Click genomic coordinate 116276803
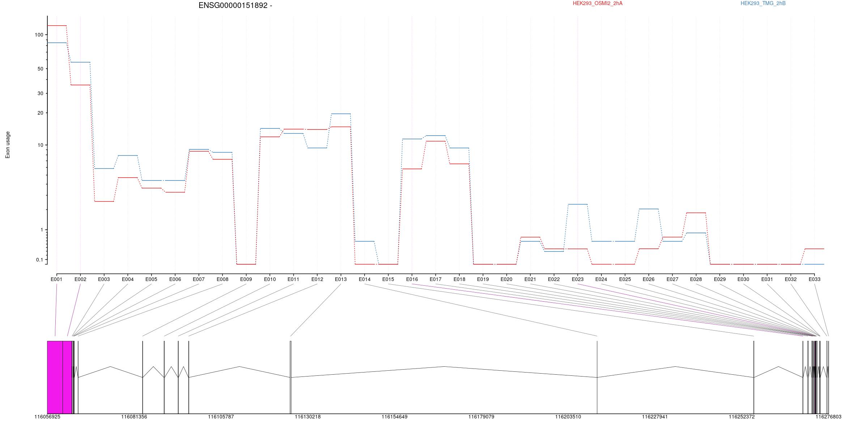This screenshot has width=868, height=434. (829, 417)
